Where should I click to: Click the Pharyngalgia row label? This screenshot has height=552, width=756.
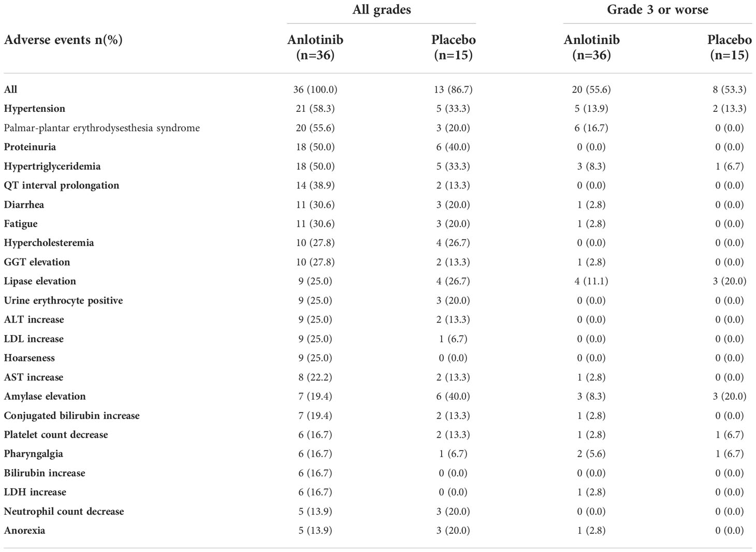coord(34,454)
